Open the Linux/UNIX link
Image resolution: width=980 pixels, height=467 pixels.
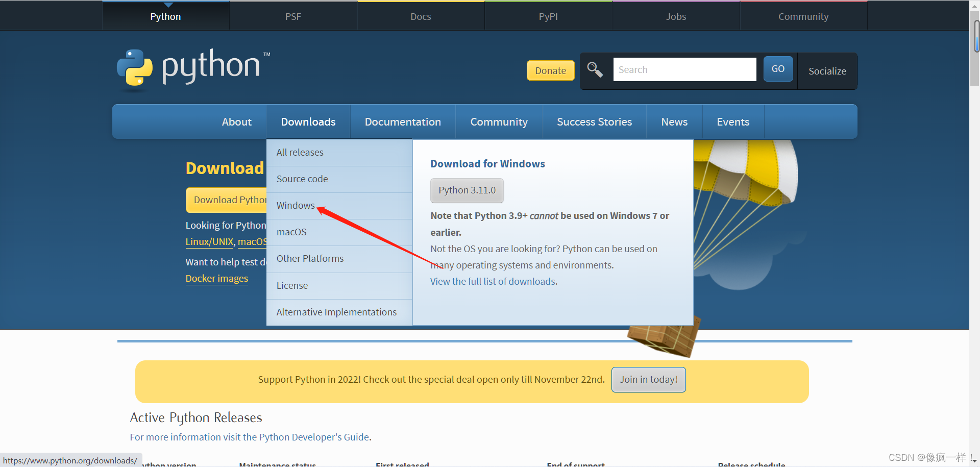coord(209,242)
